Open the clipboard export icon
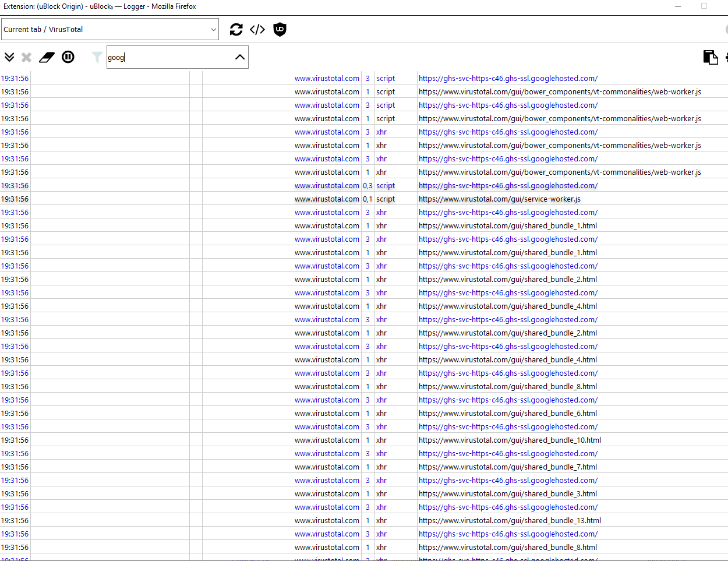Viewport: 728px width, 561px height. click(x=710, y=57)
